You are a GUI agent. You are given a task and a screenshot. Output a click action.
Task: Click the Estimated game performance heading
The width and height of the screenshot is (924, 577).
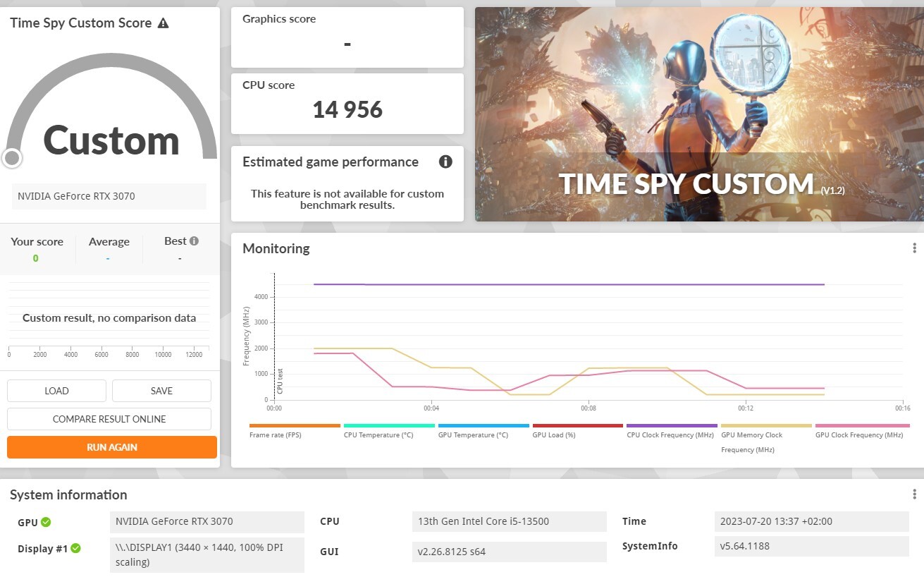pos(331,162)
